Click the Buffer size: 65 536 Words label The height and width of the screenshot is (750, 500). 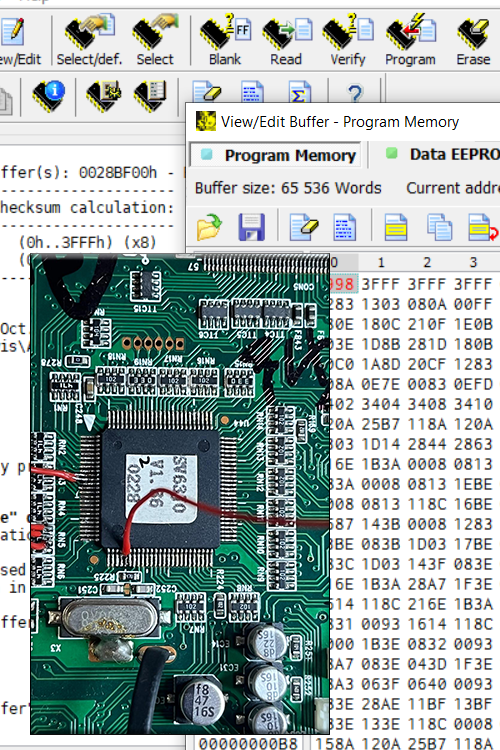pos(288,188)
